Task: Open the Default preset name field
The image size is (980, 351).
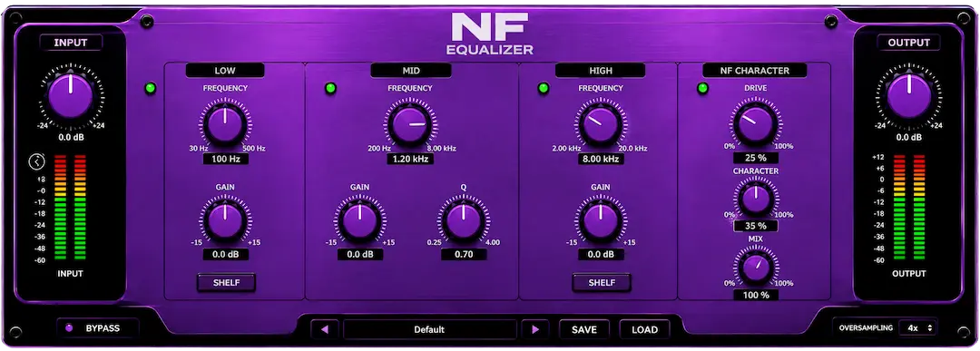Action: [x=429, y=329]
